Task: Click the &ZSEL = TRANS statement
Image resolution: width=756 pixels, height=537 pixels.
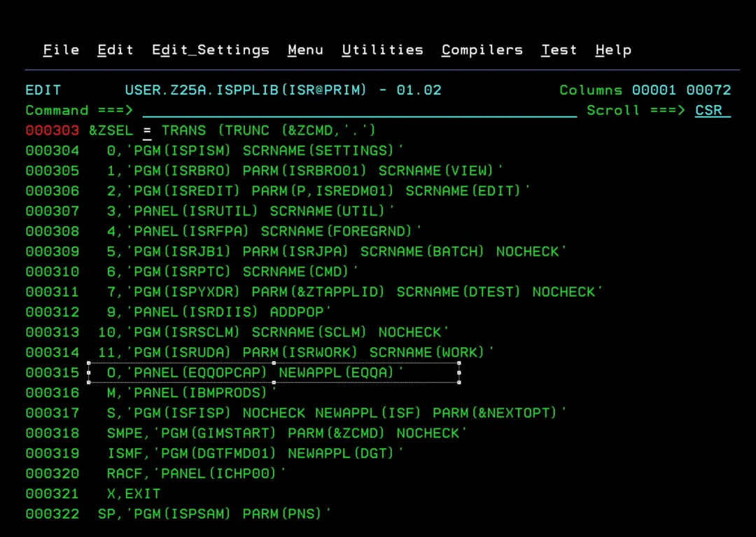Action: [232, 131]
